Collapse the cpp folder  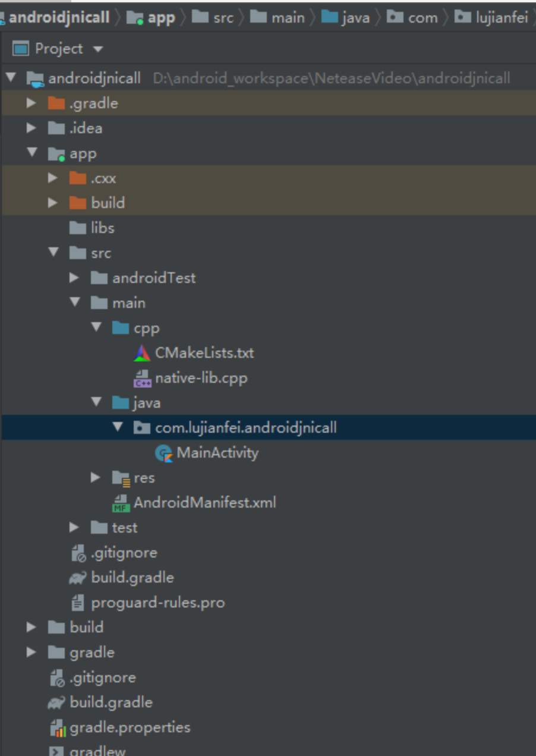pyautogui.click(x=96, y=328)
